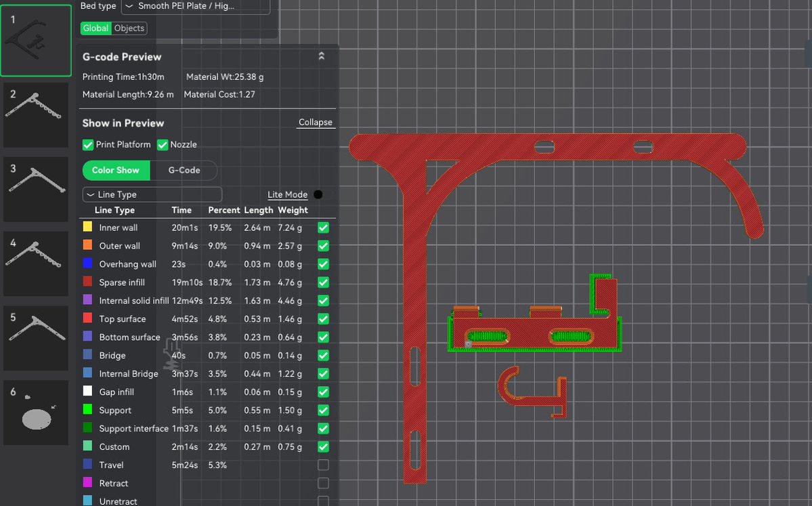Uncheck the Nozzle checkbox
Screen dimensions: 812x506
coord(163,145)
